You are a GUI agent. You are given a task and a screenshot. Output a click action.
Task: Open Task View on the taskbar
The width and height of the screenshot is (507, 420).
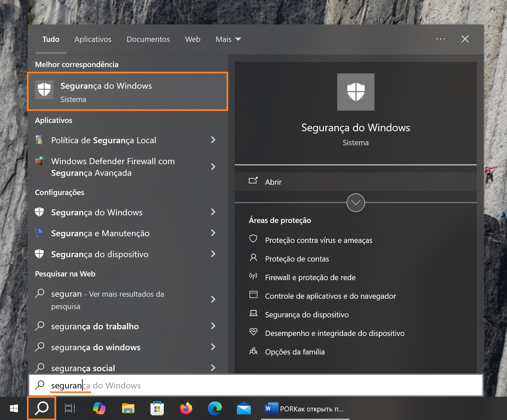point(70,408)
